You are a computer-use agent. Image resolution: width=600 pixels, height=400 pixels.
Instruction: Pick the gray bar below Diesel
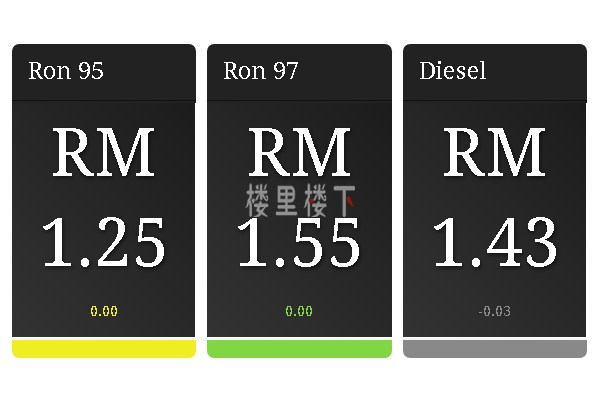coord(494,348)
